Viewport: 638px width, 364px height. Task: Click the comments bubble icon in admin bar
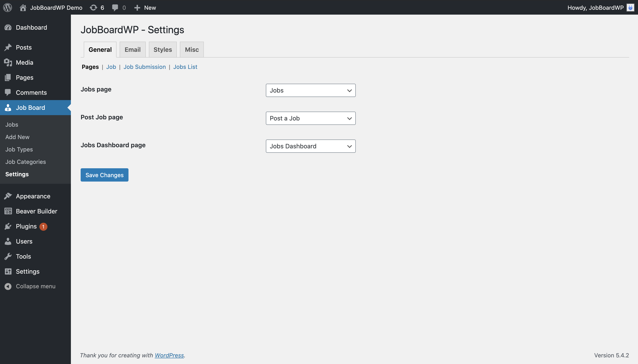pos(115,8)
